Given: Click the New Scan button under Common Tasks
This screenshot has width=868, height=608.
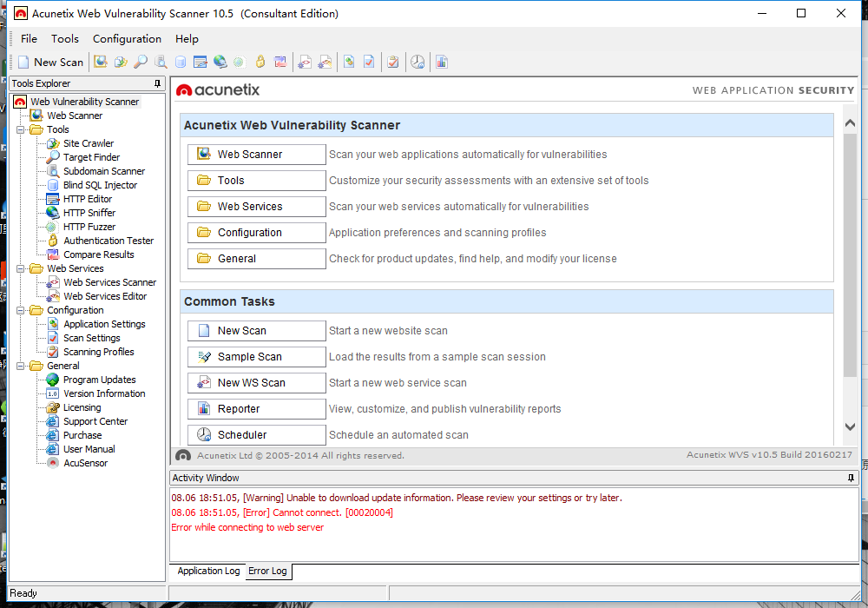Looking at the screenshot, I should click(256, 331).
